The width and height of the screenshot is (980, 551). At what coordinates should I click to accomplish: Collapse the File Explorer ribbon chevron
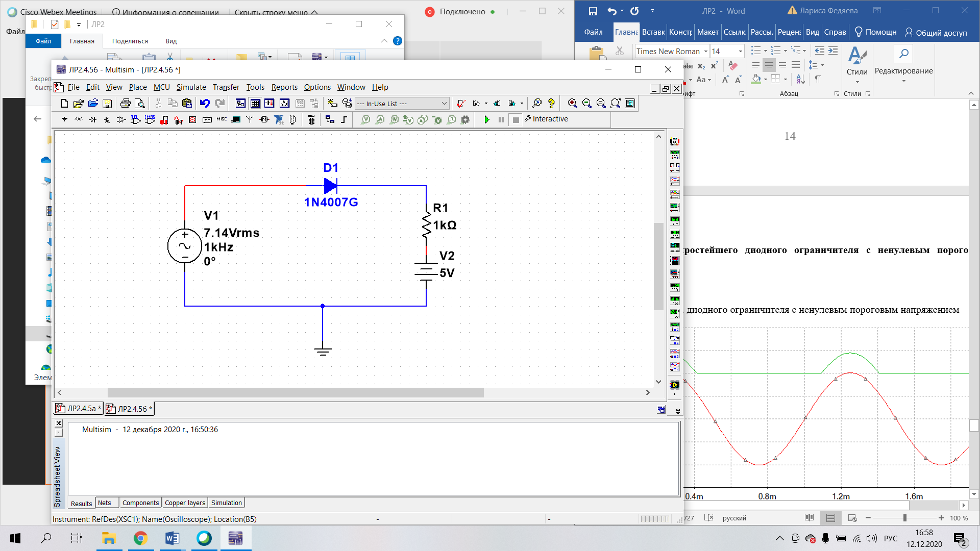[x=384, y=41]
